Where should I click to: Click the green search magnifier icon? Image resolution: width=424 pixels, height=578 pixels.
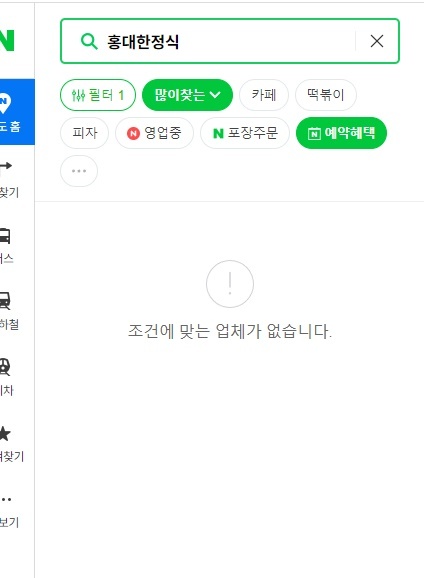point(89,41)
